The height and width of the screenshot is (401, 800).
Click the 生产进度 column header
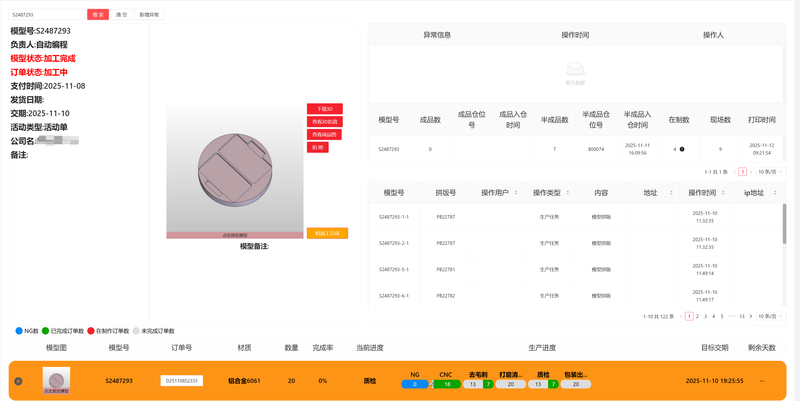pos(542,348)
